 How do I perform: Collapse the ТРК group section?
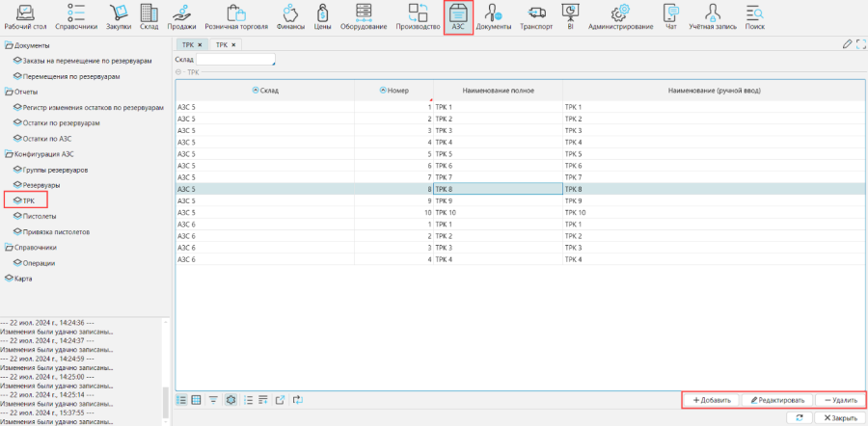point(178,72)
